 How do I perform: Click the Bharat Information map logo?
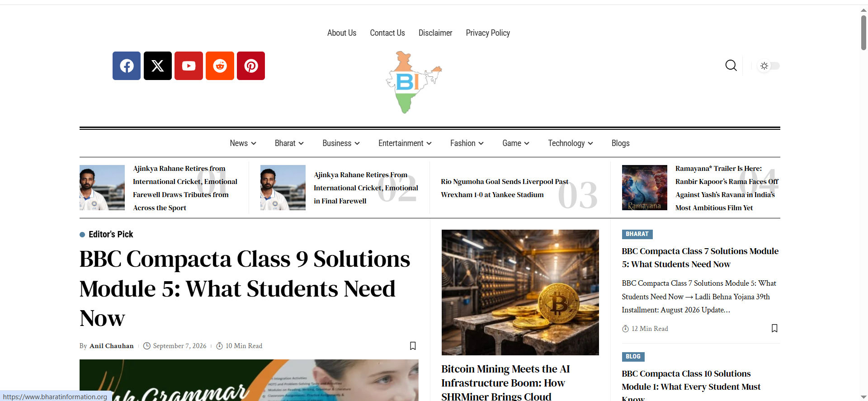tap(414, 82)
